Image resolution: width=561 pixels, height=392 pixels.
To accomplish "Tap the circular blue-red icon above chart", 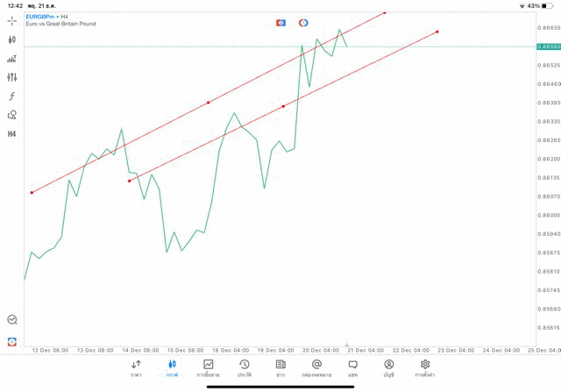I will 303,22.
